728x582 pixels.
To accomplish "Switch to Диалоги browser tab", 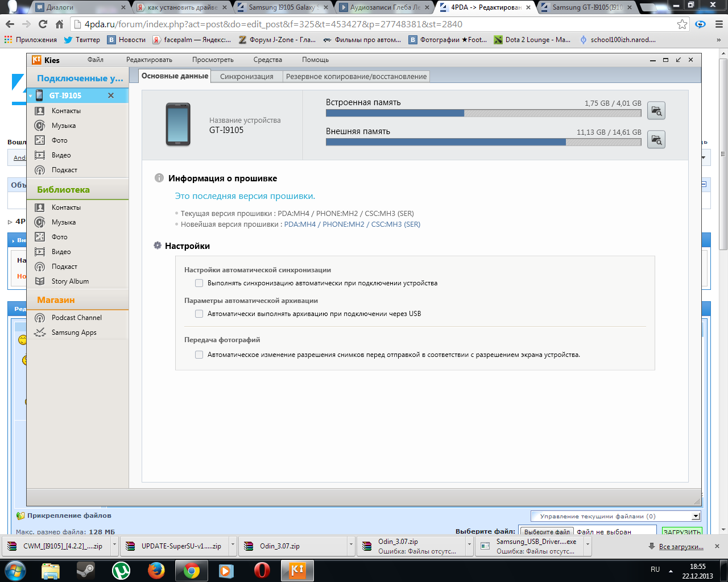I will click(80, 7).
